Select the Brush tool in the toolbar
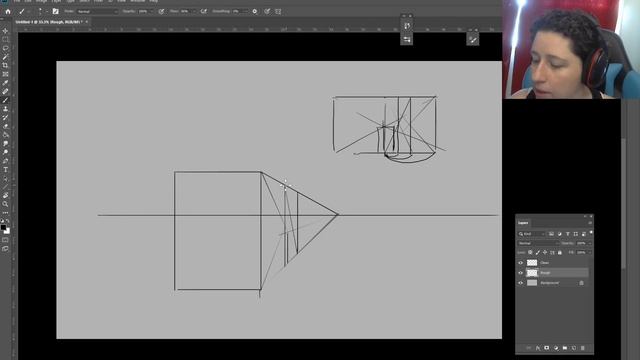640x360 pixels. [x=5, y=100]
